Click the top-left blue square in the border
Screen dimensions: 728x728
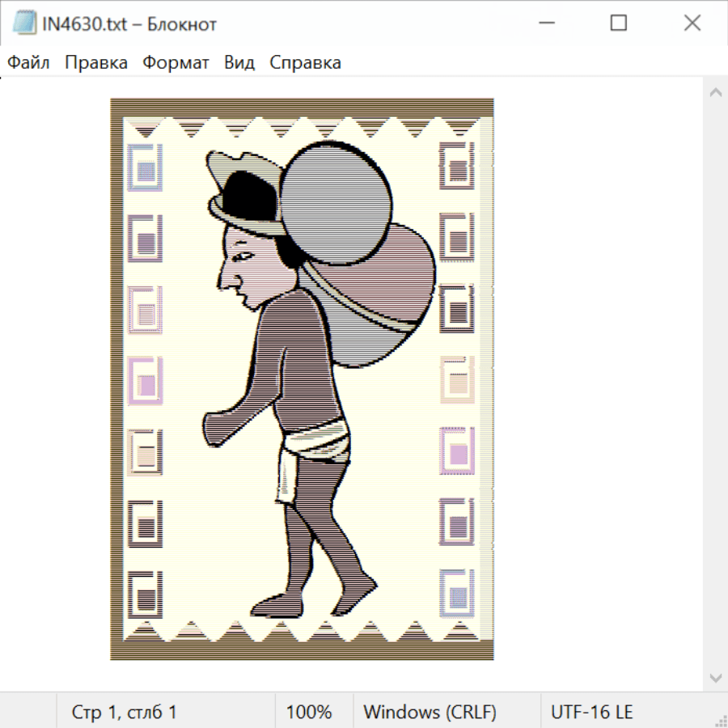tap(146, 168)
